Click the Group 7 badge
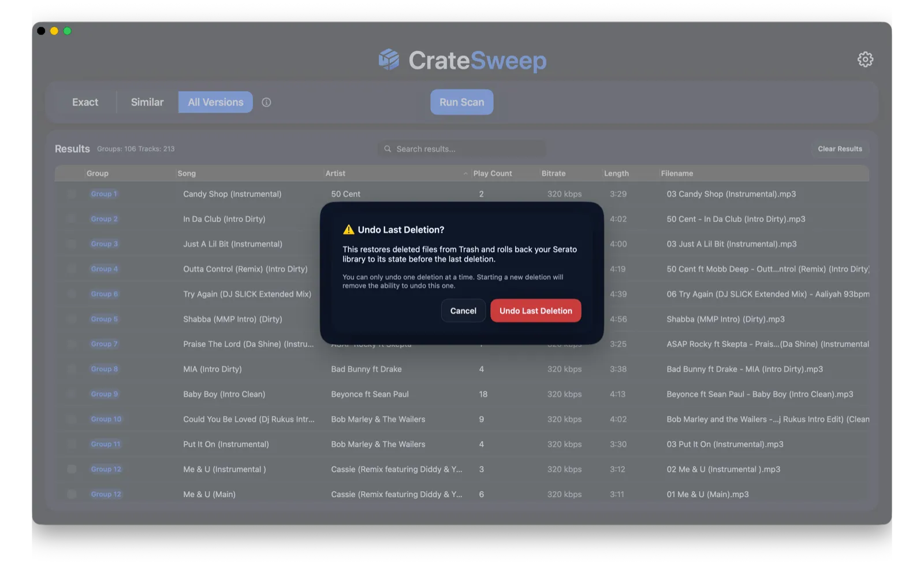 coord(104,344)
